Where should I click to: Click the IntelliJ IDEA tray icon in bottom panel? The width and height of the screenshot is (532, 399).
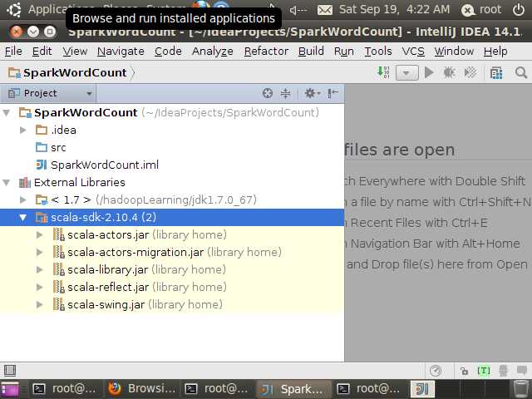[422, 389]
